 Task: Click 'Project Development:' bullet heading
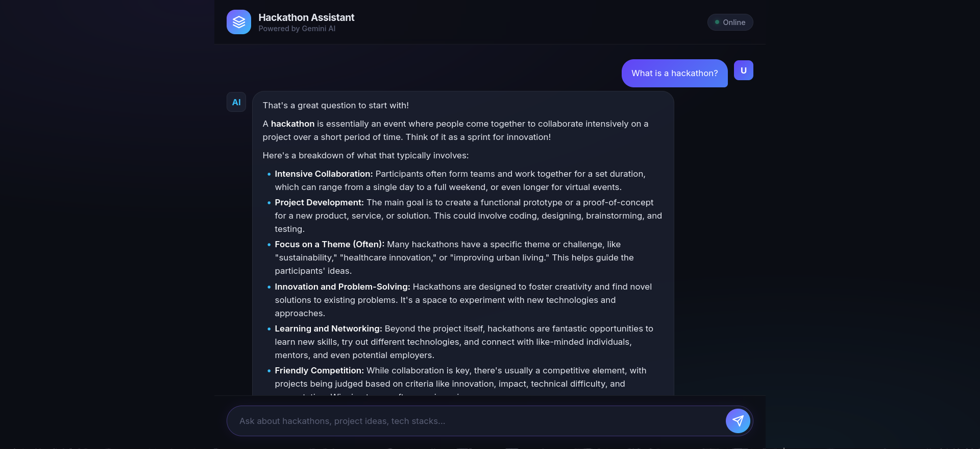319,203
